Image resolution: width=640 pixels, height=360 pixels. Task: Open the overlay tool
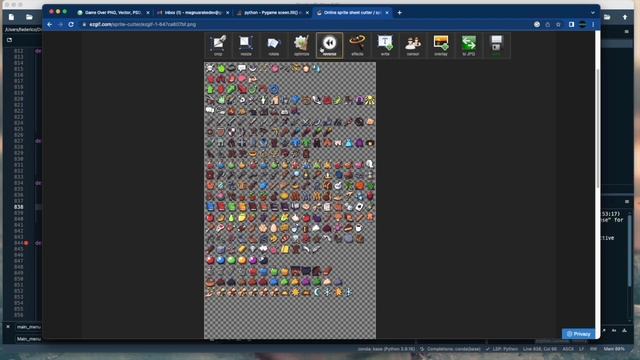pyautogui.click(x=441, y=45)
